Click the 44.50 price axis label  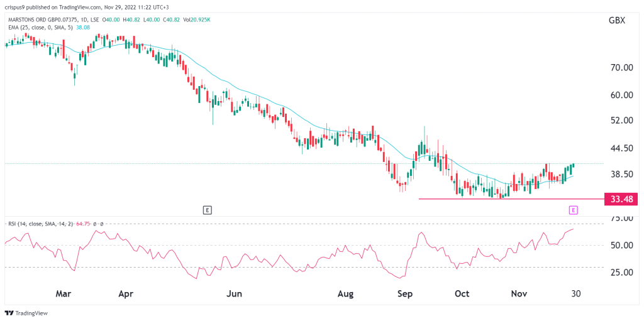pos(620,148)
